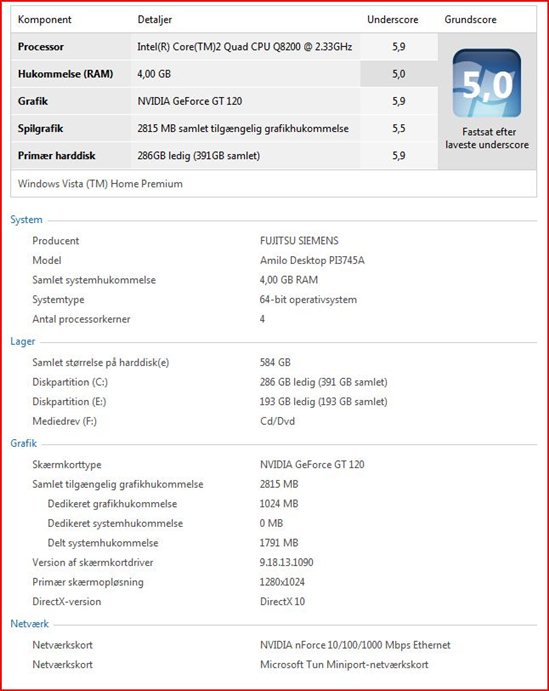
Task: Click the Detaljer column header
Action: pyautogui.click(x=155, y=19)
